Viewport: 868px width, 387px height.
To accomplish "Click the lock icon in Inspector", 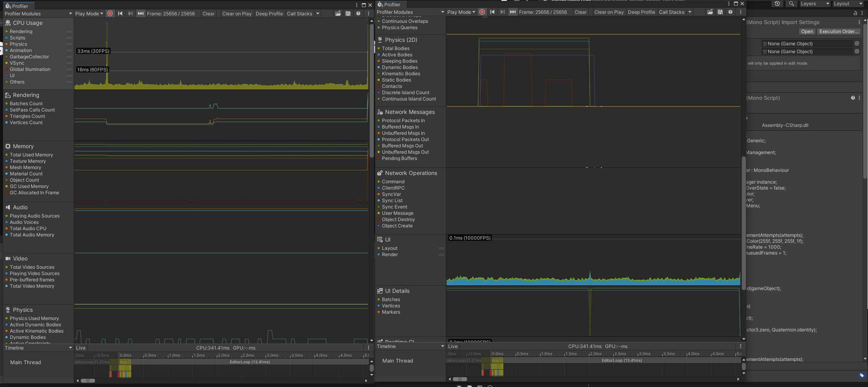I will 855,13.
